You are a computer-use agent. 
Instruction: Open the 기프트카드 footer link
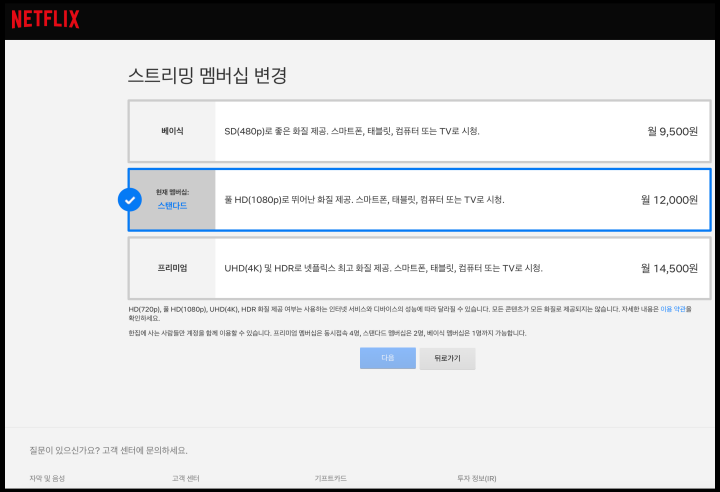click(330, 478)
